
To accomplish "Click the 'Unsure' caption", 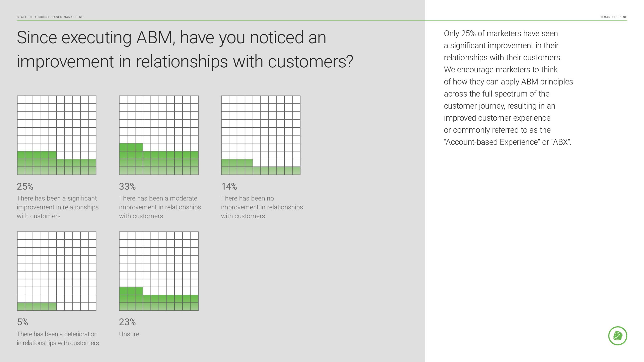I will pos(129,334).
